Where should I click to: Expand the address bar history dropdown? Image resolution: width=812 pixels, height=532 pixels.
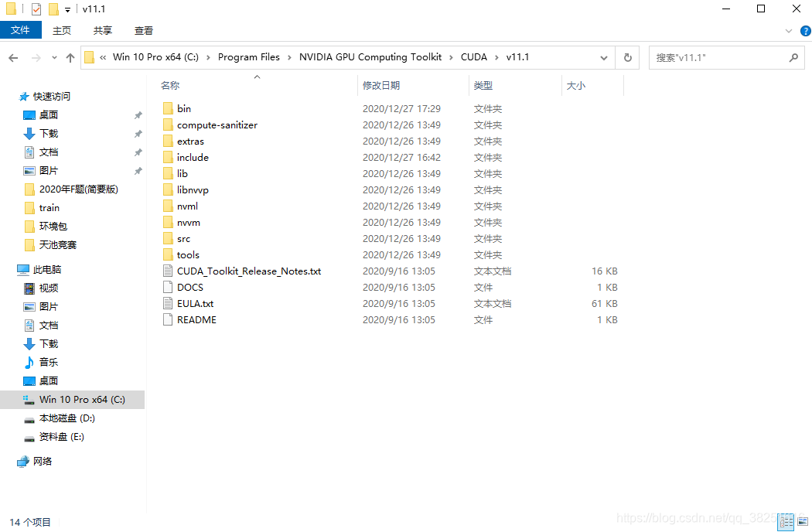(x=604, y=57)
